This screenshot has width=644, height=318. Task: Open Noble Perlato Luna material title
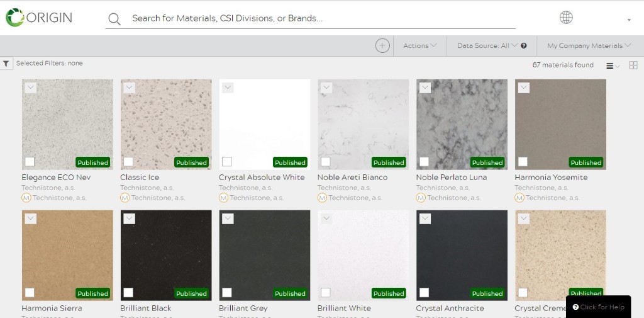click(452, 178)
